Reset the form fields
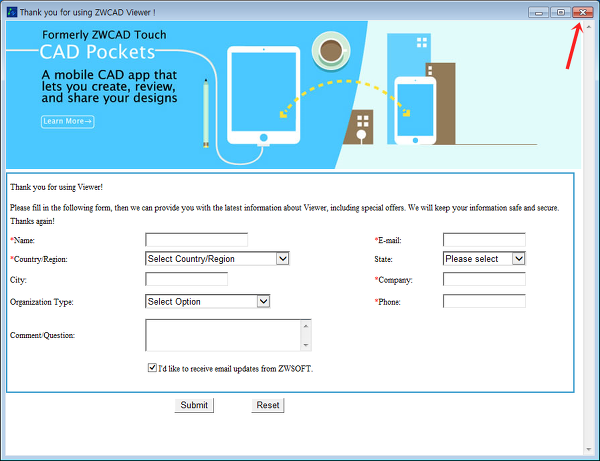Image resolution: width=600 pixels, height=461 pixels. coord(268,405)
